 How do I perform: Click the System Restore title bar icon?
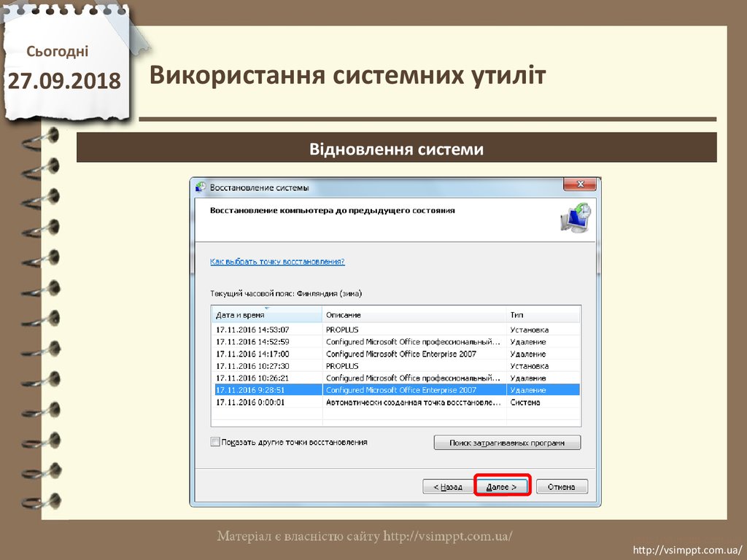coord(201,187)
